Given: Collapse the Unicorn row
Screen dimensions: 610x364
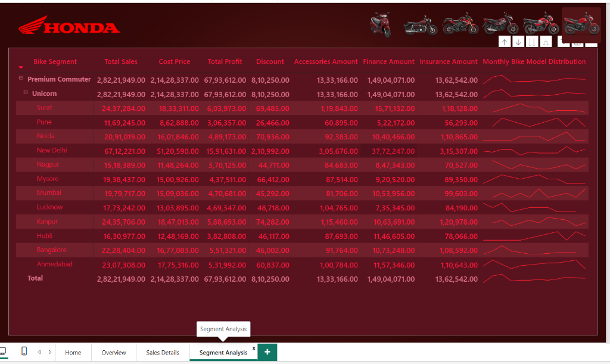Looking at the screenshot, I should click(26, 92).
